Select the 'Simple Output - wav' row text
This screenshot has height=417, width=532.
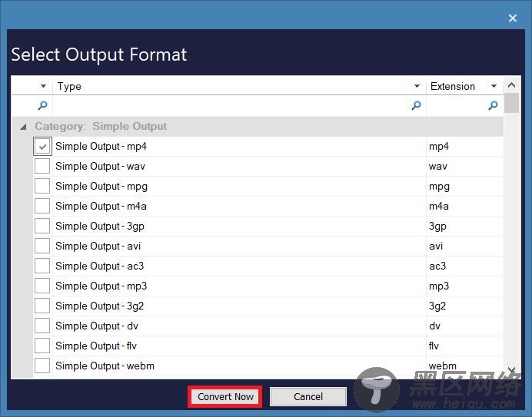tap(100, 167)
